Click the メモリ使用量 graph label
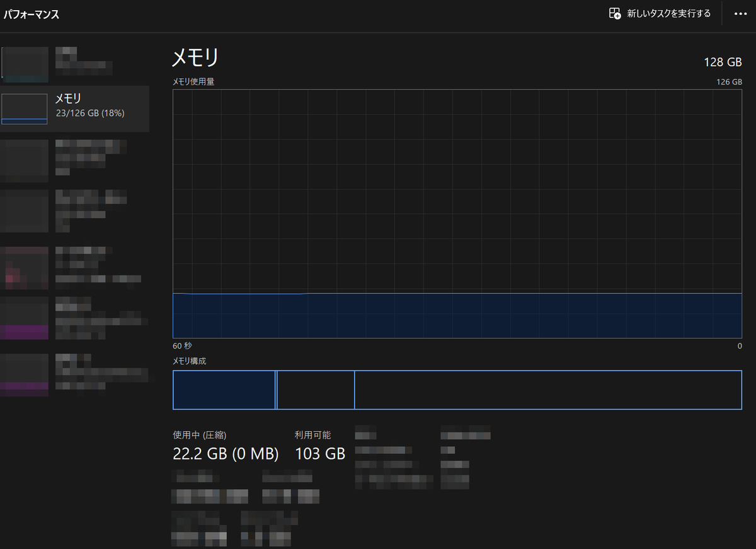The height and width of the screenshot is (549, 756). pyautogui.click(x=193, y=82)
